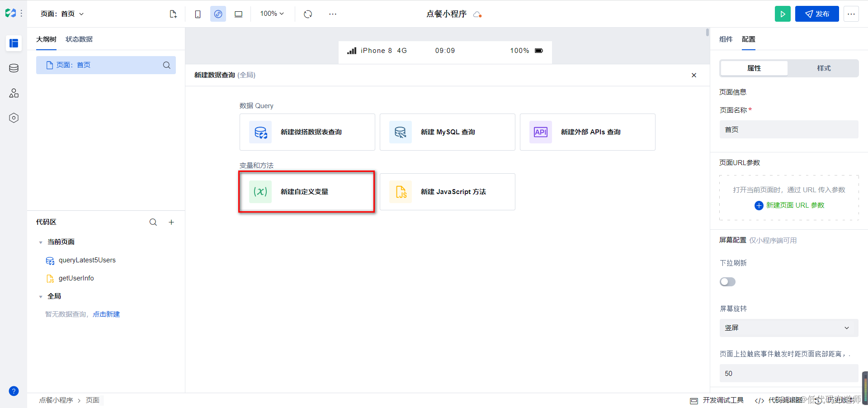Click the 发布 publish button

click(817, 14)
